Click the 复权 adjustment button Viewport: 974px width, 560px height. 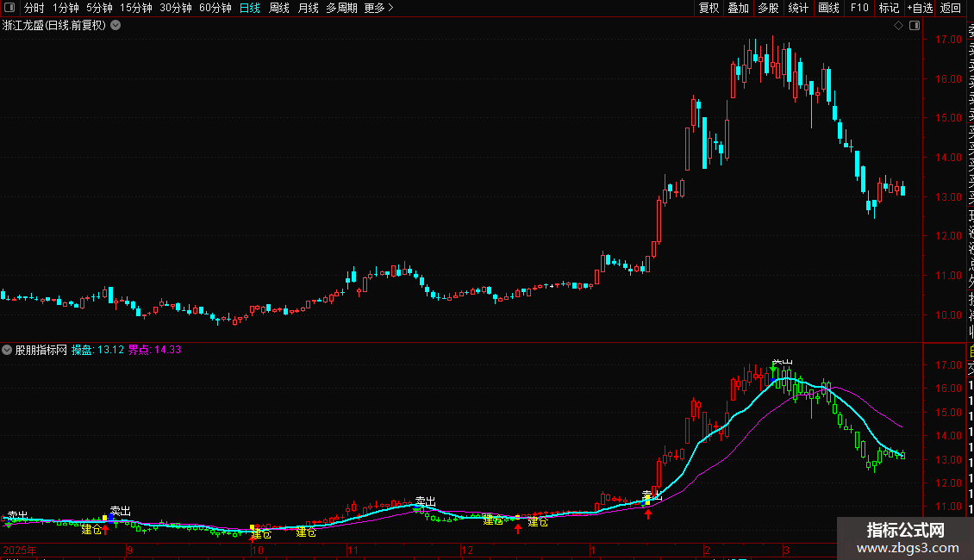click(709, 8)
